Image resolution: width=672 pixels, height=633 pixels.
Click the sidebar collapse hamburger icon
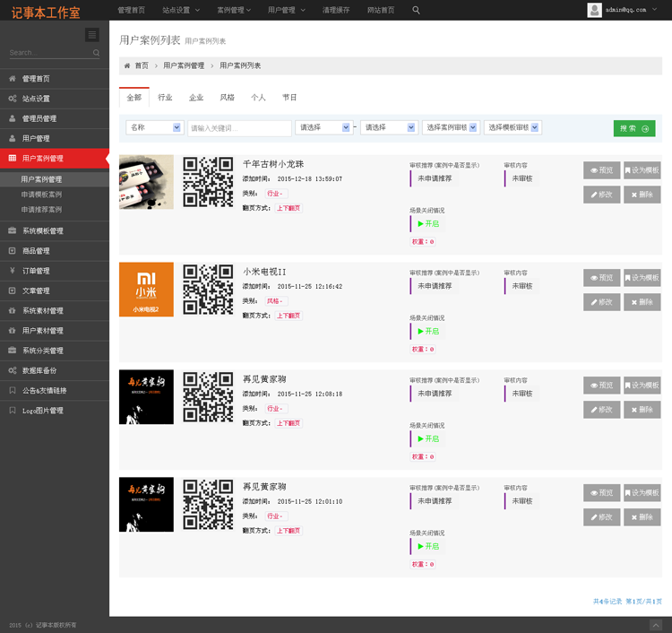click(x=92, y=35)
